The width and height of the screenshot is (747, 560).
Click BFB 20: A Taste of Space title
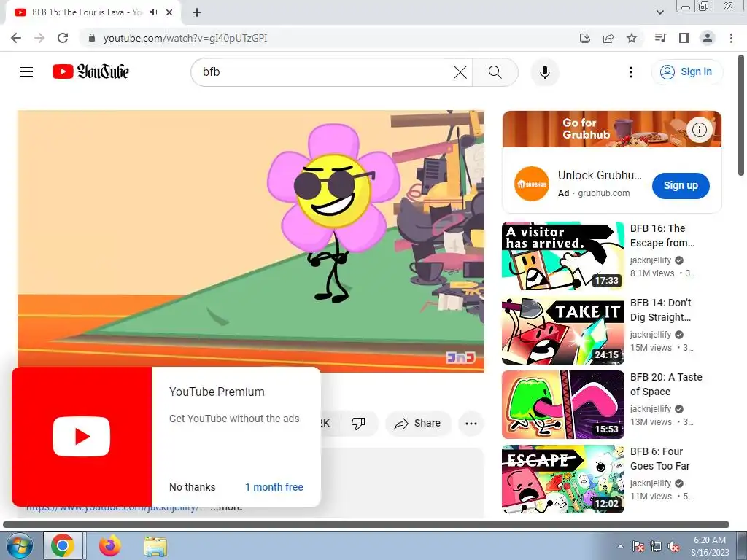point(666,384)
